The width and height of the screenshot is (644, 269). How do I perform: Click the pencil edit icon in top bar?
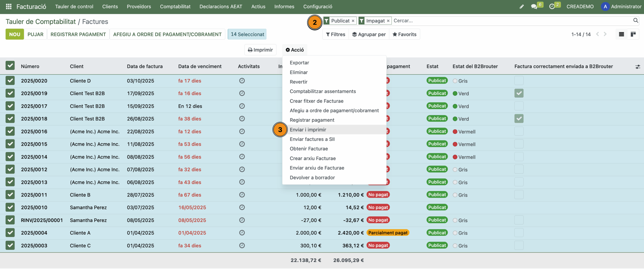tap(521, 7)
